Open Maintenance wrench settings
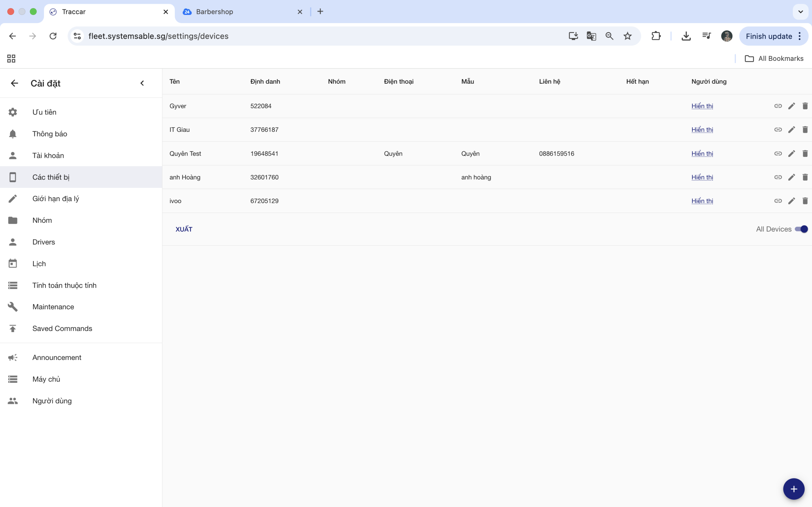 [x=53, y=306]
